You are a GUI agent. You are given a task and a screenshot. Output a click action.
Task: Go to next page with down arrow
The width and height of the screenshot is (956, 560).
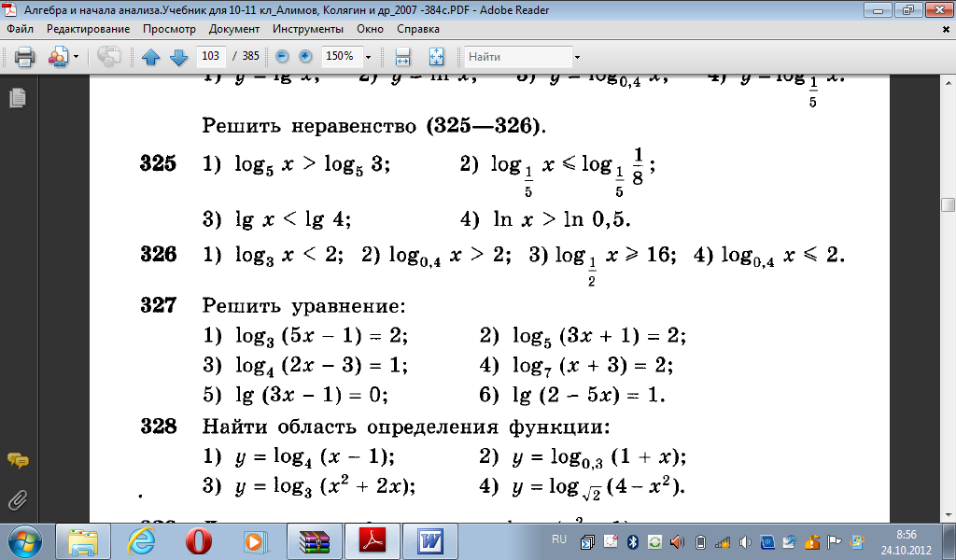(178, 57)
